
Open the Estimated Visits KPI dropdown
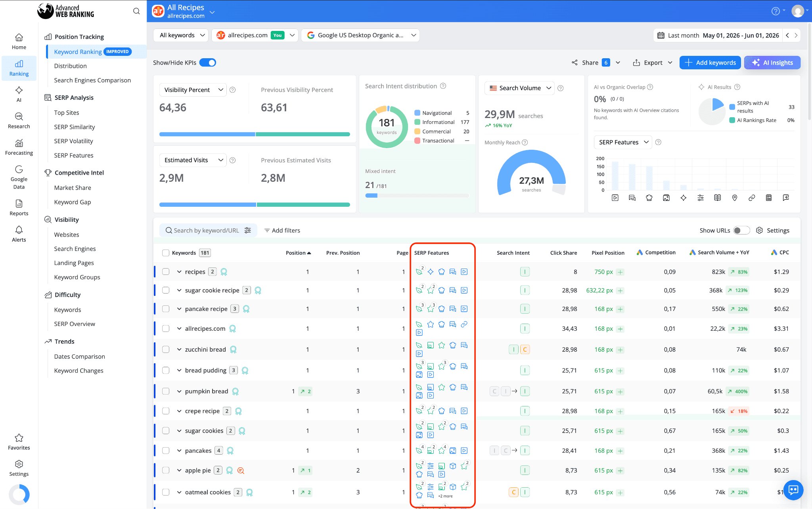coord(193,160)
